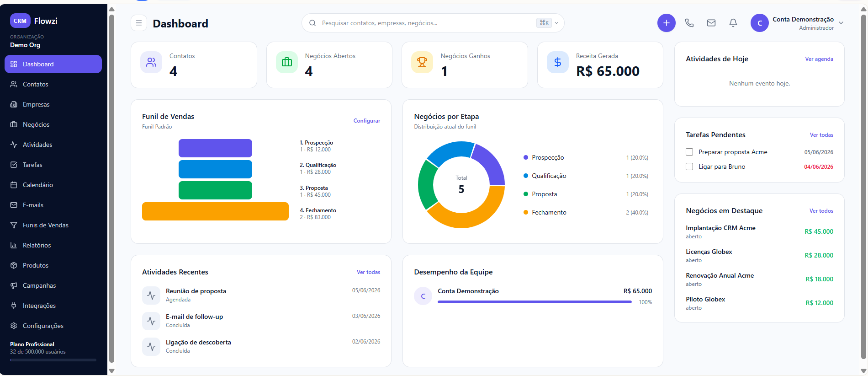Click the Ver agenda link
The width and height of the screenshot is (868, 376).
(819, 59)
